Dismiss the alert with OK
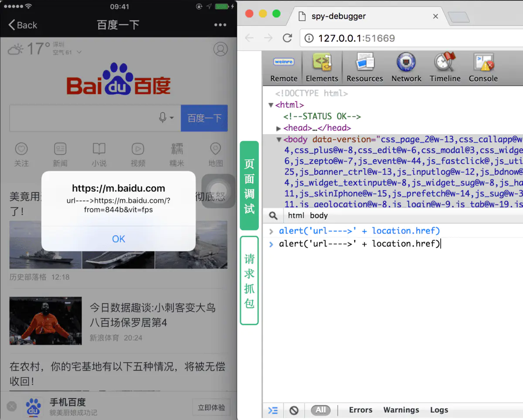523x420 pixels. tap(119, 239)
